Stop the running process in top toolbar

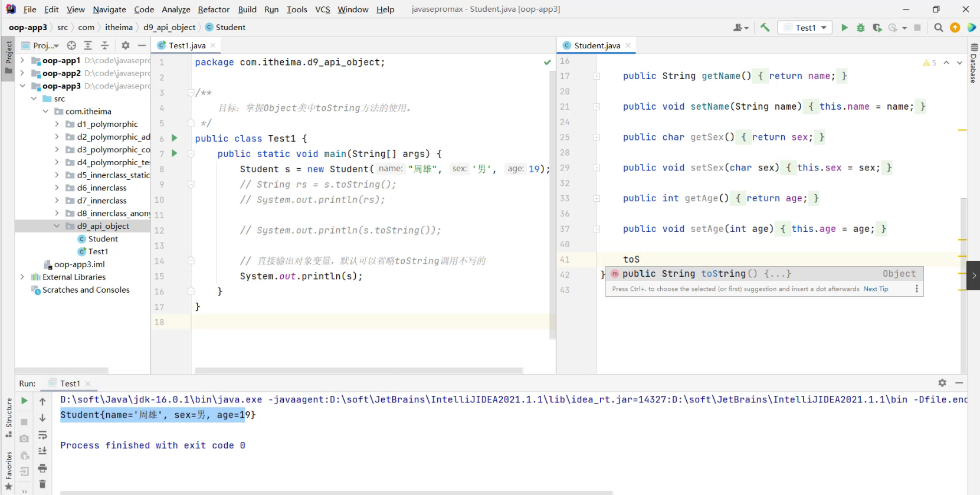click(x=917, y=28)
